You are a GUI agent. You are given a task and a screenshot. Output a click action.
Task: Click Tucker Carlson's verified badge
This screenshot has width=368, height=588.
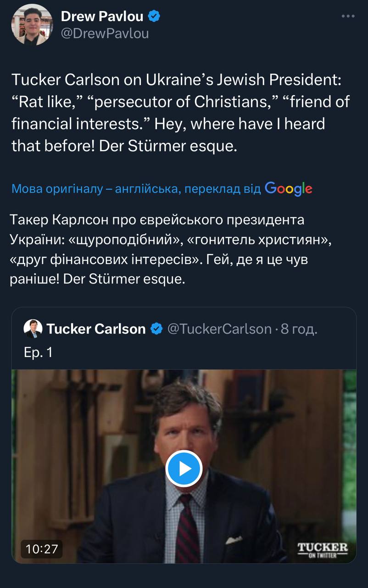click(x=156, y=329)
